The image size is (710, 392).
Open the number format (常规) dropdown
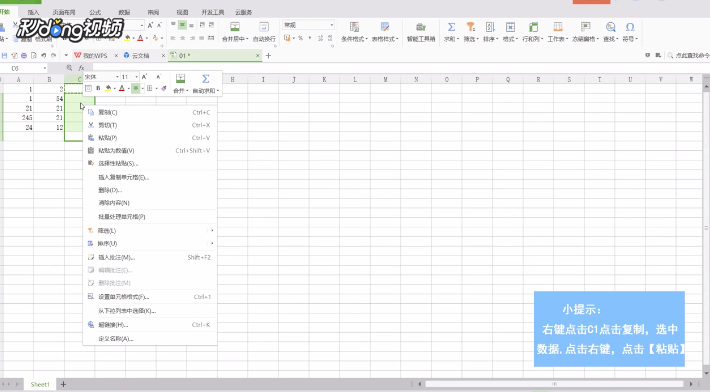331,25
